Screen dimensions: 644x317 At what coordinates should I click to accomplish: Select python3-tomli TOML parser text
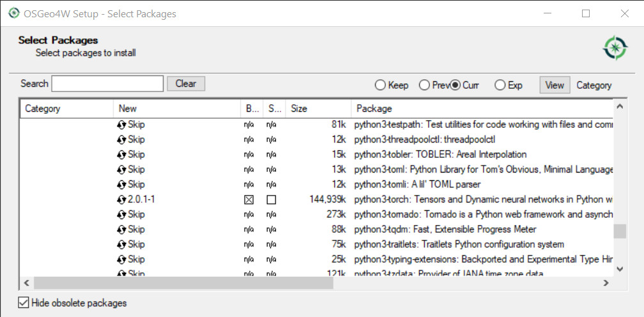pyautogui.click(x=417, y=185)
